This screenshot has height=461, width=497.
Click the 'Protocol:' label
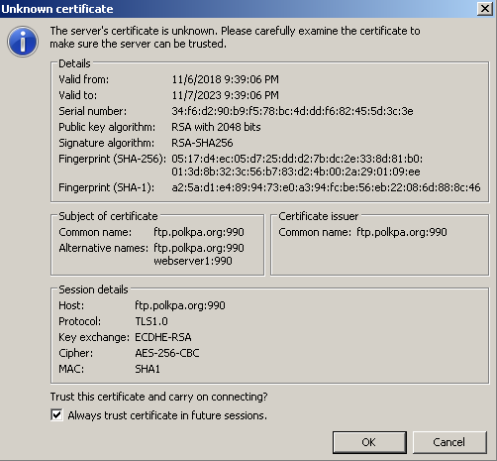(x=80, y=321)
